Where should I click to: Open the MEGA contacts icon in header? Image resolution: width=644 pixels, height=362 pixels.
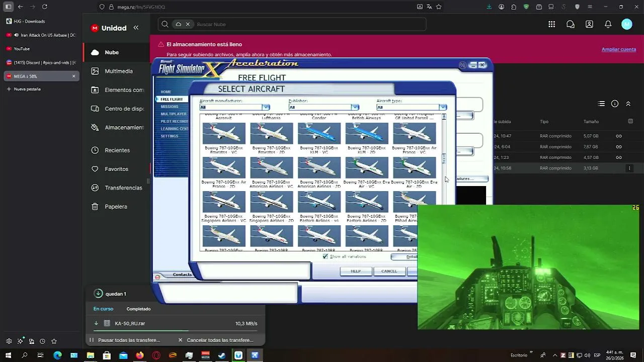tap(589, 24)
